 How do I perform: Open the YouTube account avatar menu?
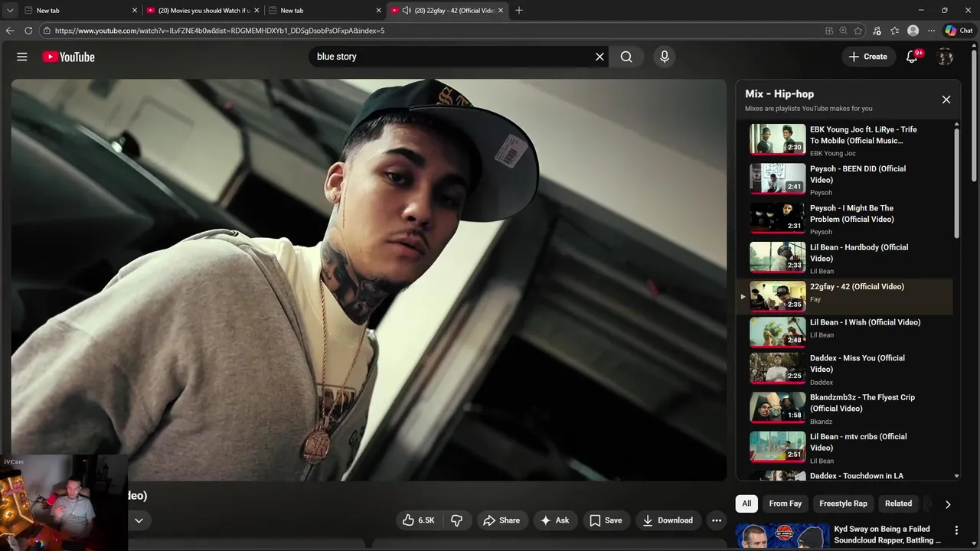coord(945,57)
